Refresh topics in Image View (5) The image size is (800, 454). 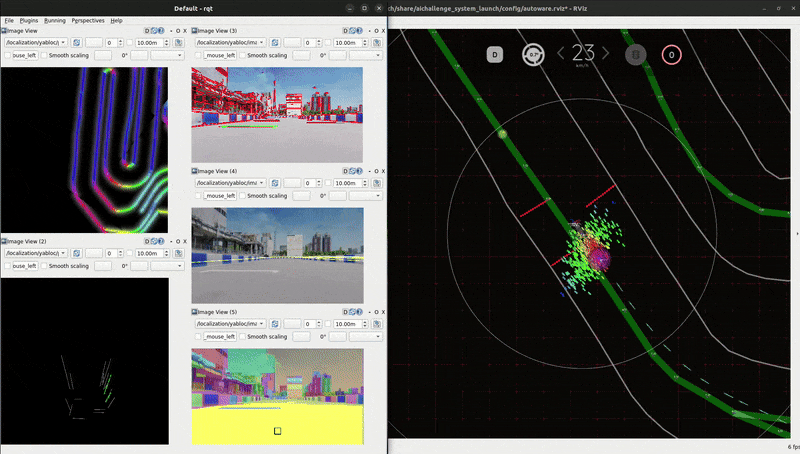pos(275,323)
